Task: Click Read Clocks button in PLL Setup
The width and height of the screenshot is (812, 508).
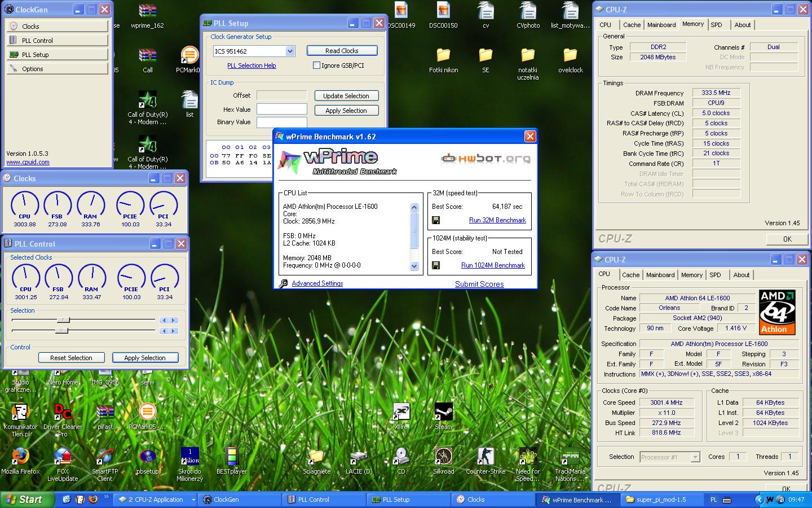Action: [342, 51]
